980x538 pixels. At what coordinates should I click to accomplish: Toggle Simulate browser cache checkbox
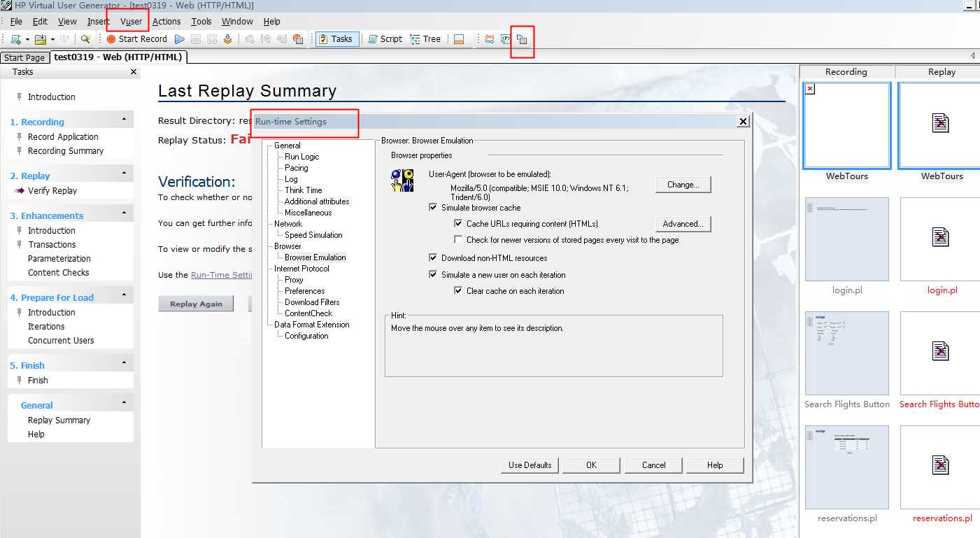click(433, 208)
